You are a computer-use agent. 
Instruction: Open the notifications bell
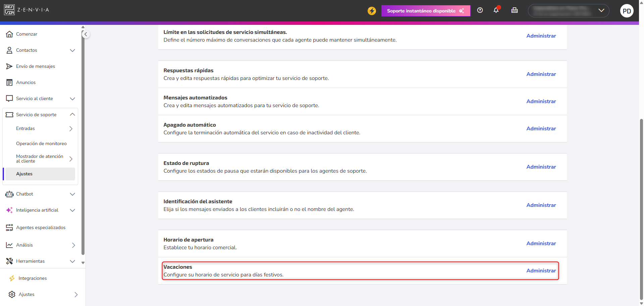pos(496,10)
